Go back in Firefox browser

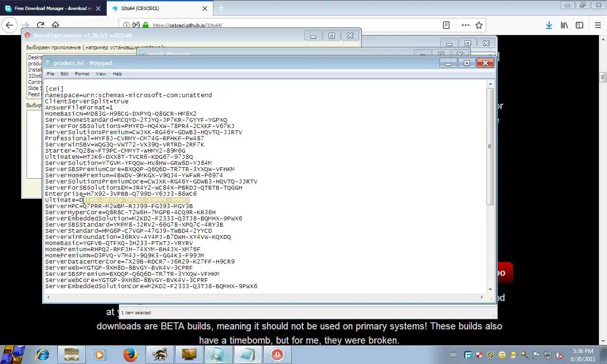click(9, 25)
